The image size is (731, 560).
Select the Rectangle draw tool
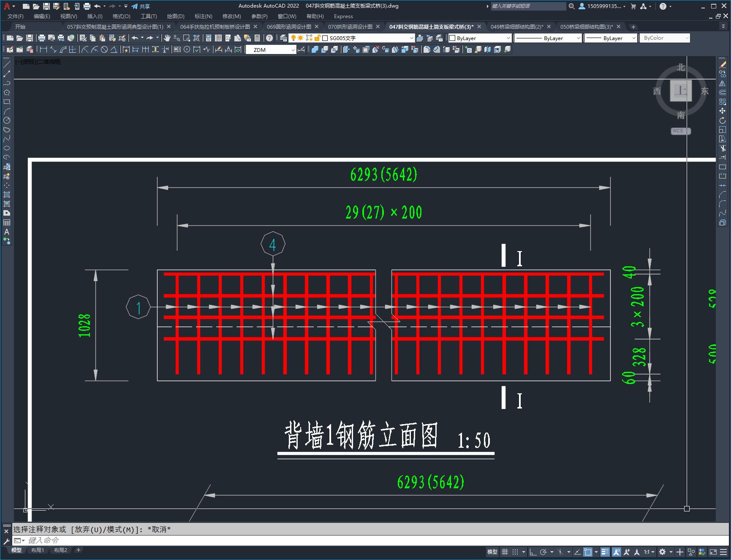tap(7, 102)
